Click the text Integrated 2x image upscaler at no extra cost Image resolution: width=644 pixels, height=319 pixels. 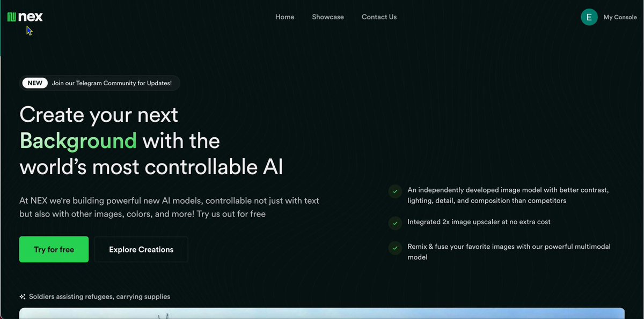pyautogui.click(x=479, y=222)
